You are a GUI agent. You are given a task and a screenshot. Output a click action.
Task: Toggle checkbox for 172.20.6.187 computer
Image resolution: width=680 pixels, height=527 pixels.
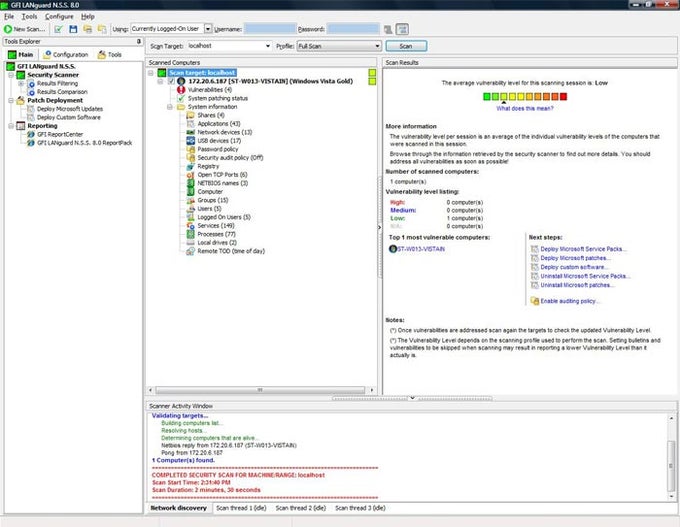171,81
